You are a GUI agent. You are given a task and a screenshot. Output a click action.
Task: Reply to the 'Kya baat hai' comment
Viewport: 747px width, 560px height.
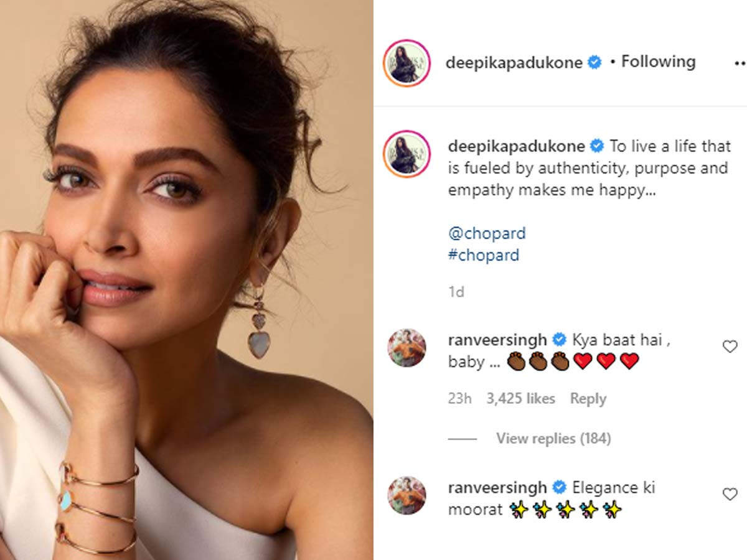[588, 399]
